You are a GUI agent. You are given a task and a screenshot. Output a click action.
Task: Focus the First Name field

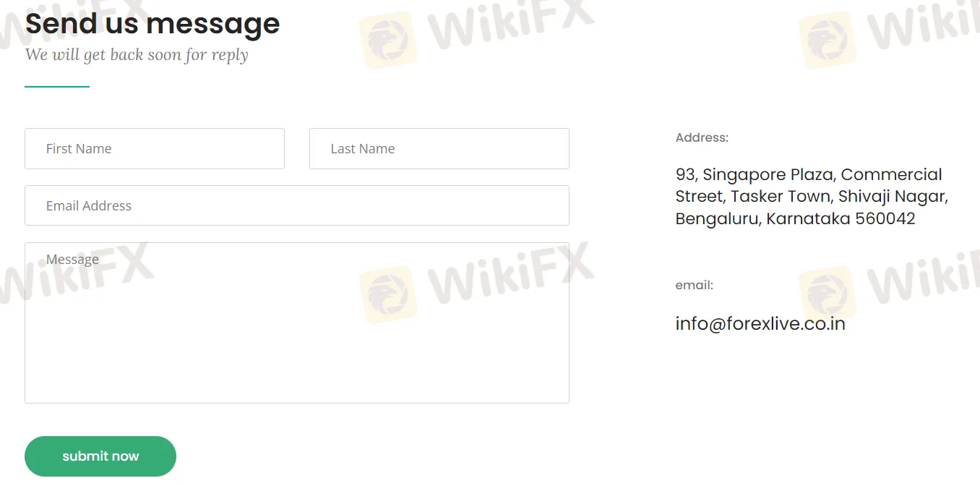[155, 149]
